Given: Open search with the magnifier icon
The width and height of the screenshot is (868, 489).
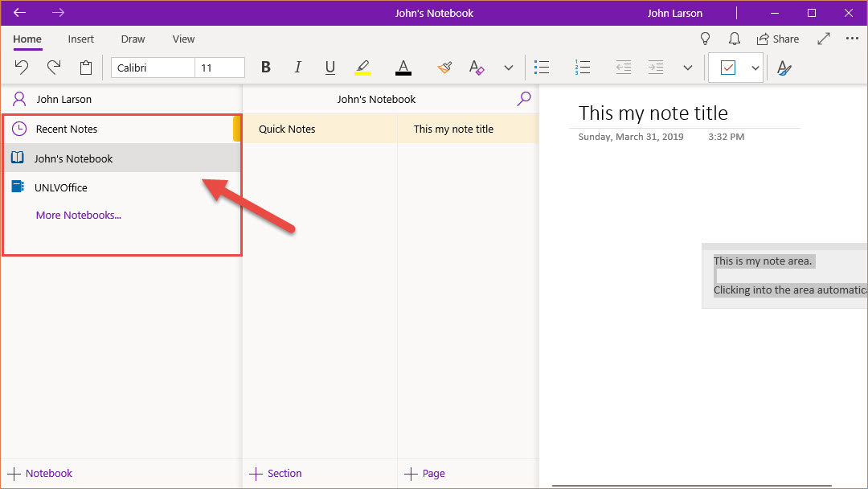Looking at the screenshot, I should pos(524,99).
